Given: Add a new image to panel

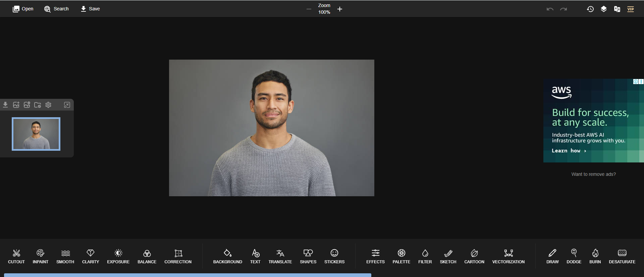Looking at the screenshot, I should 16,105.
